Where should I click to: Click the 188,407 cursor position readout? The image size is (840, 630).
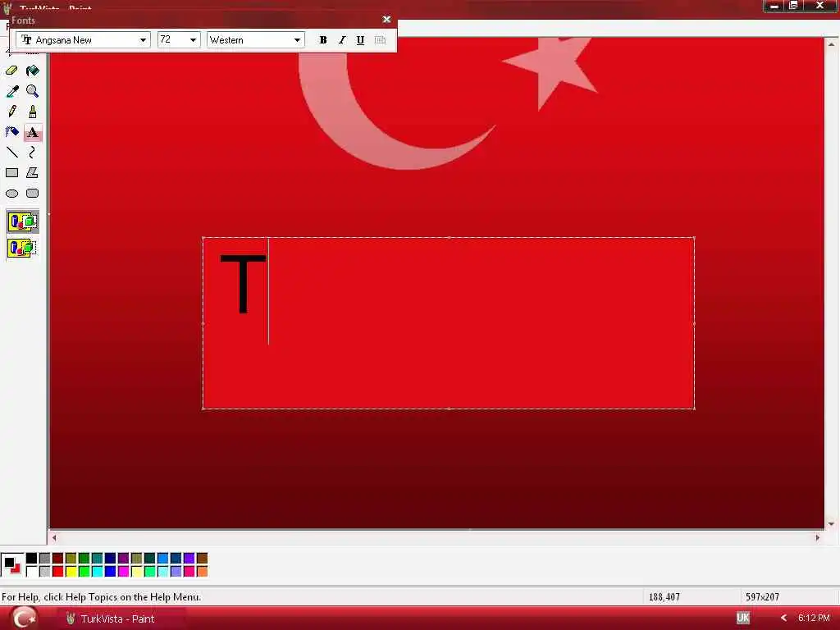click(664, 597)
